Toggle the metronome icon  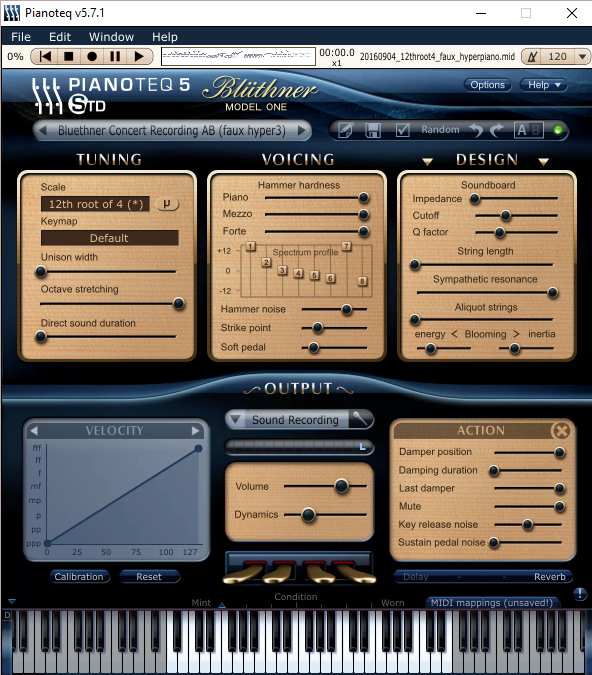[x=532, y=56]
